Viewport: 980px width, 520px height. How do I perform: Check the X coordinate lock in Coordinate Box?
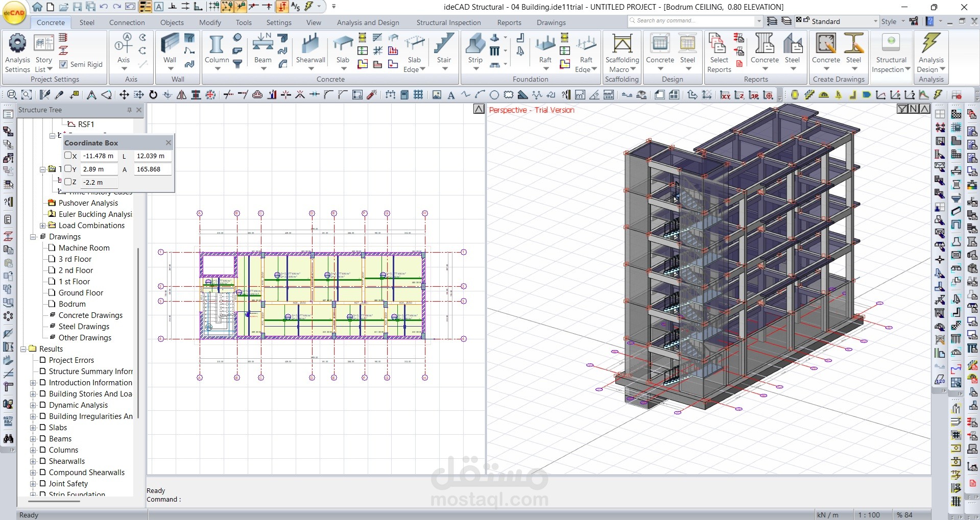(x=69, y=156)
